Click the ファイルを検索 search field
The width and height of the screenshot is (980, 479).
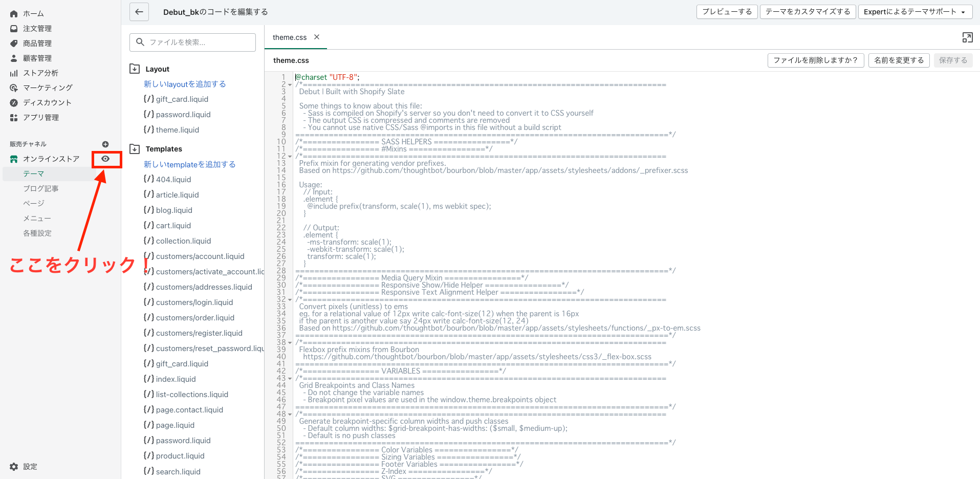pyautogui.click(x=193, y=42)
